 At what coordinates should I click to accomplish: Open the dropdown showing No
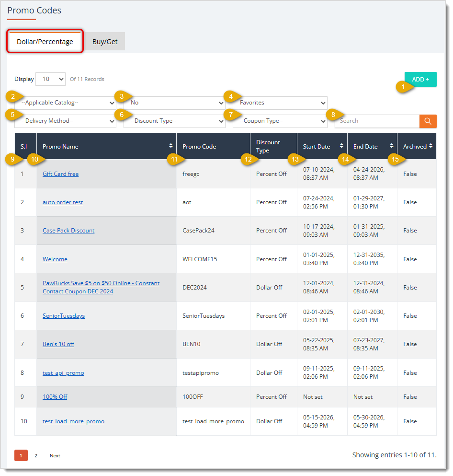(x=174, y=103)
